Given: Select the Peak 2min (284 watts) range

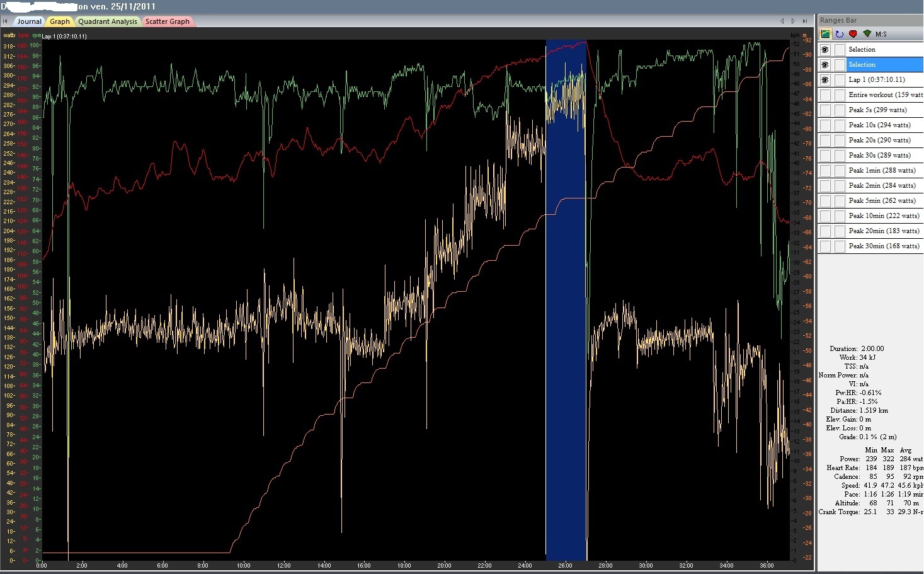Looking at the screenshot, I should click(x=885, y=186).
